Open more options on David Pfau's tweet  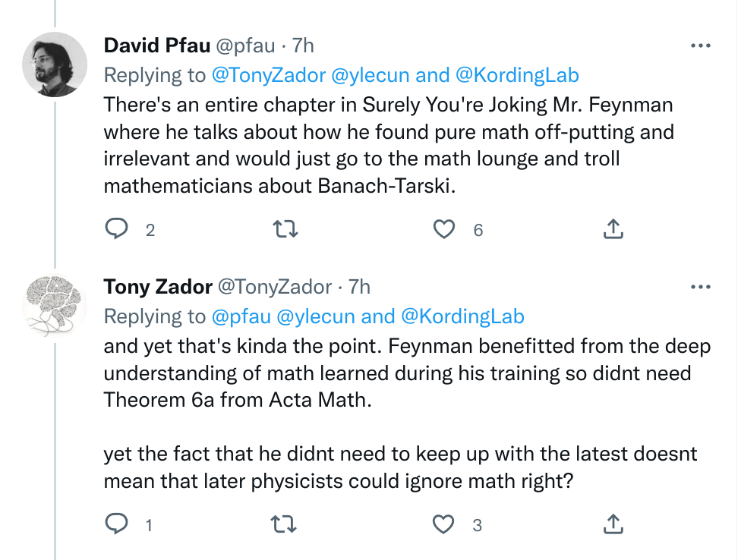coord(699,46)
